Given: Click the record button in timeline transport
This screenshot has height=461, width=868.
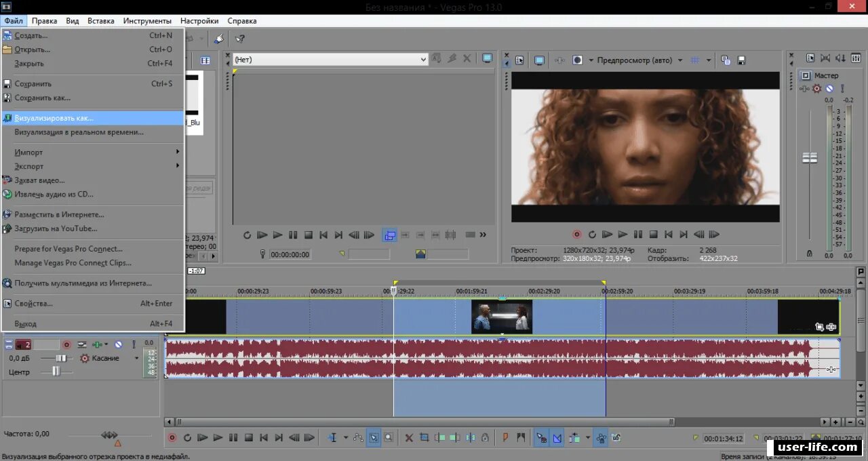Looking at the screenshot, I should [x=172, y=438].
